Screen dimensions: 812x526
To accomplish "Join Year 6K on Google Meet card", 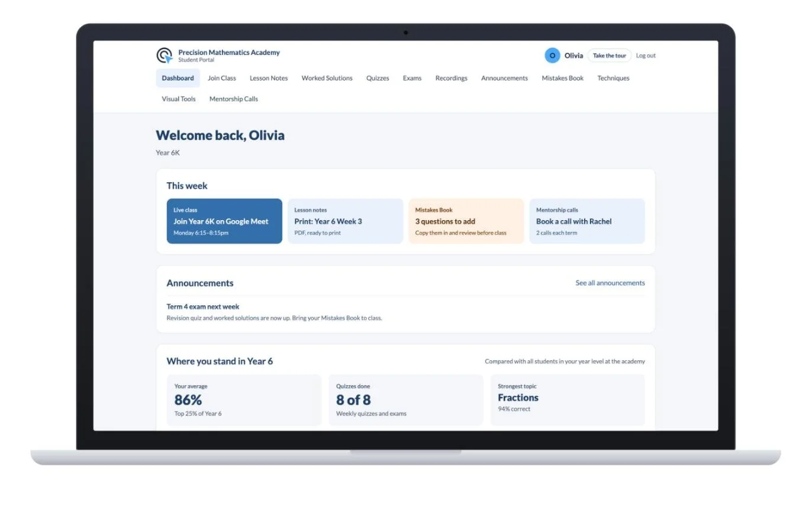I will click(x=224, y=221).
